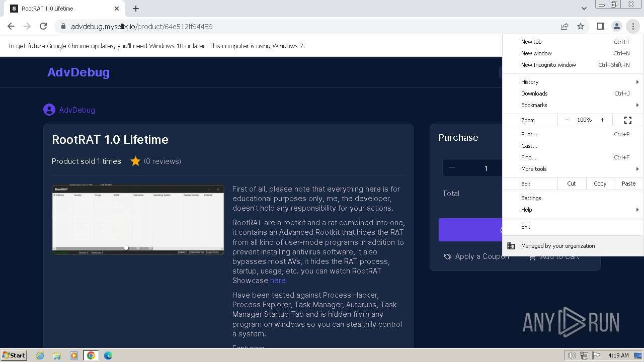This screenshot has height=362, width=644.
Task: Click Paste in Edit row
Action: [x=628, y=184]
